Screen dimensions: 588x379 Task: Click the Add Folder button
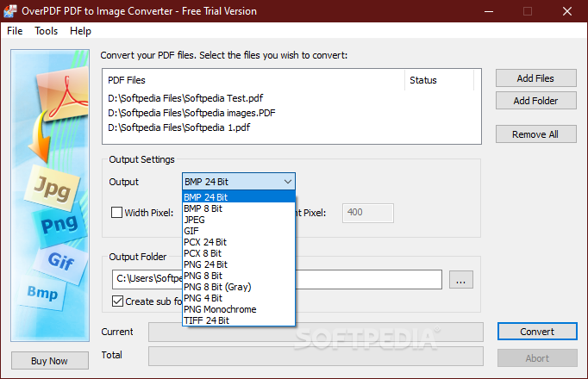point(536,101)
